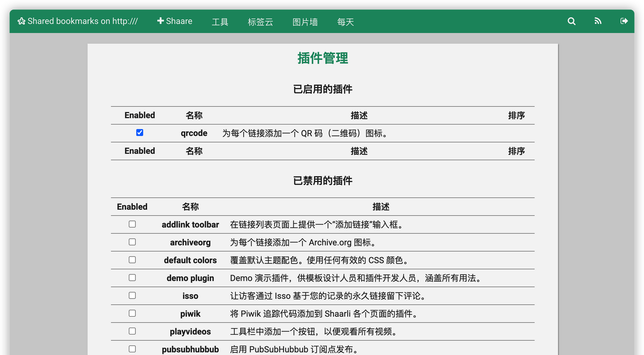The width and height of the screenshot is (644, 355).
Task: Enable the playvideos plugin
Action: [x=132, y=331]
